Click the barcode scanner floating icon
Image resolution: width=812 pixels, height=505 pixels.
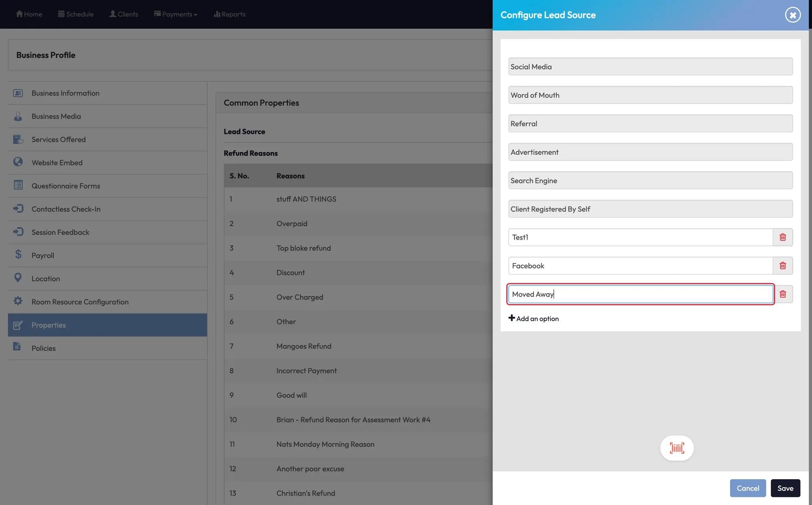tap(677, 448)
